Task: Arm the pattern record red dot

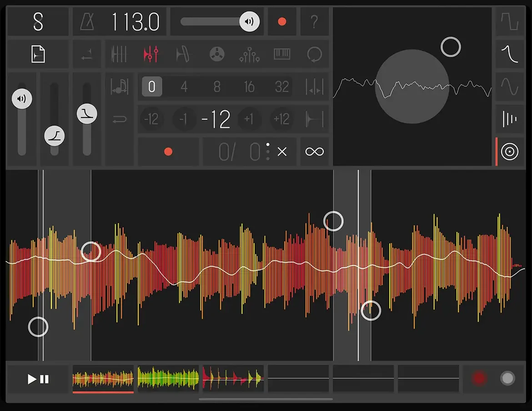Action: pyautogui.click(x=168, y=151)
